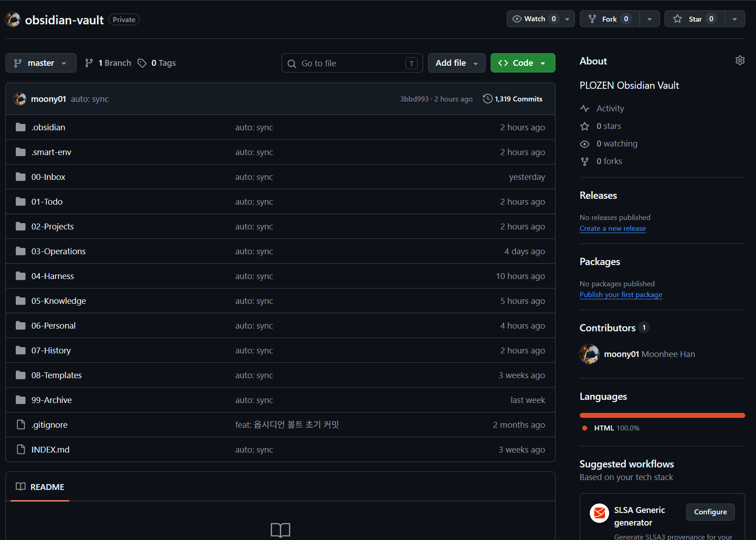The height and width of the screenshot is (540, 756).
Task: Click moony01 avatar in latest commit bar
Action: coord(20,99)
